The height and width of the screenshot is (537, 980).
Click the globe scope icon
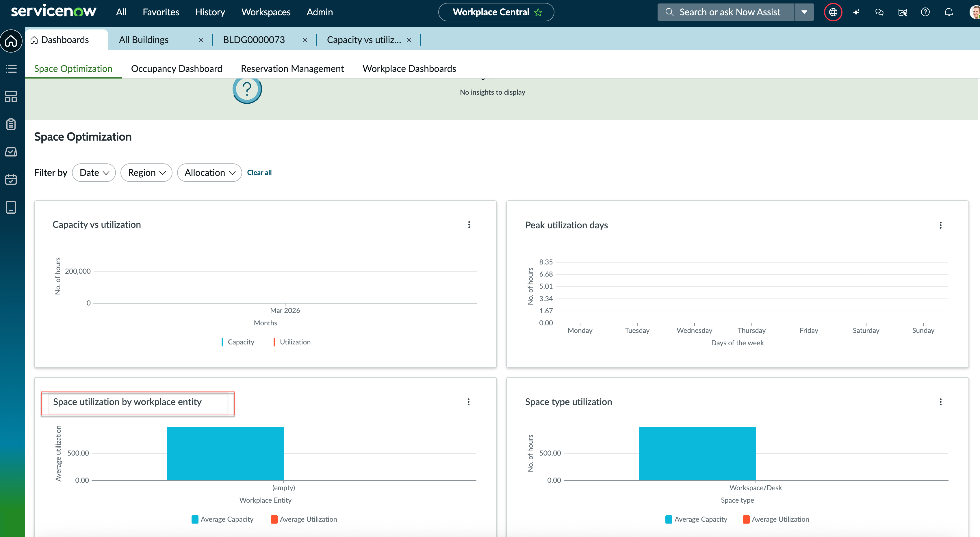click(x=833, y=12)
